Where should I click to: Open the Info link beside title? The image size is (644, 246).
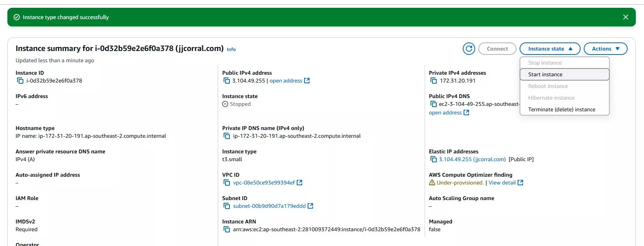pos(231,49)
